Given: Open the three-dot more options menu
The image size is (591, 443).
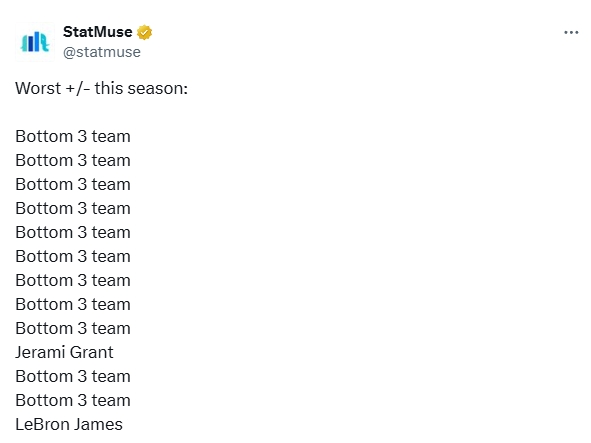Looking at the screenshot, I should click(571, 33).
